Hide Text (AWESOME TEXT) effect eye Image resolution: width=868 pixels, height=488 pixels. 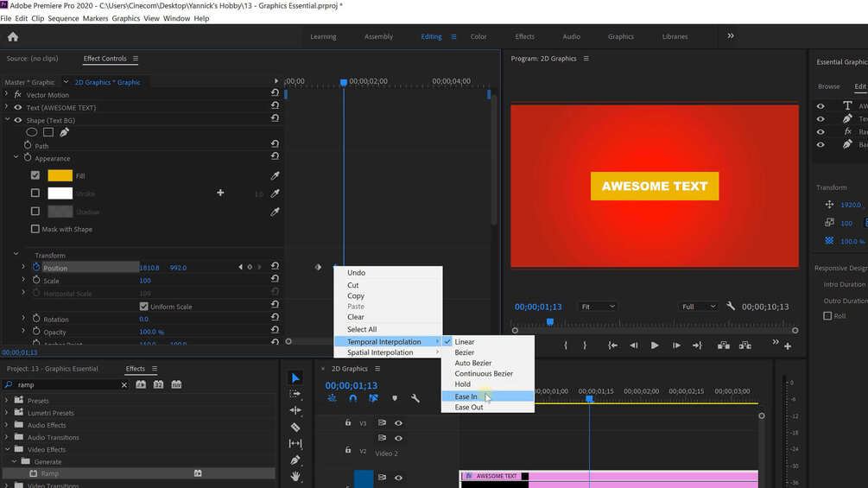coord(18,107)
